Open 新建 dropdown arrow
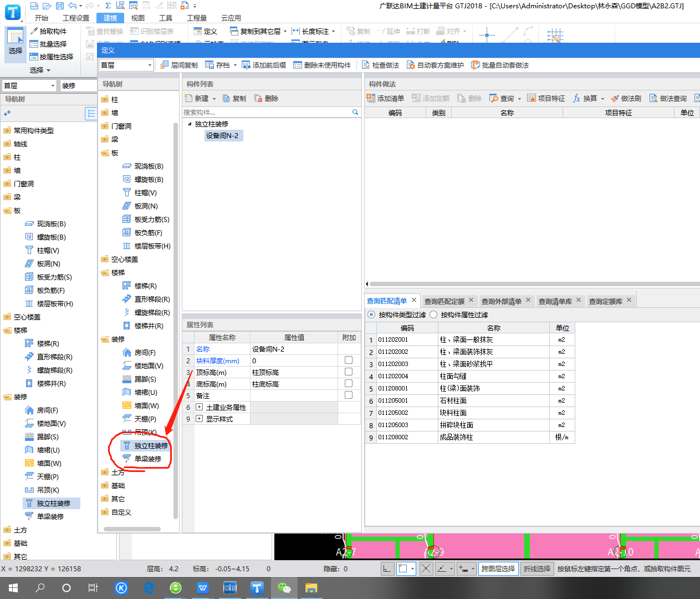 pyautogui.click(x=214, y=99)
